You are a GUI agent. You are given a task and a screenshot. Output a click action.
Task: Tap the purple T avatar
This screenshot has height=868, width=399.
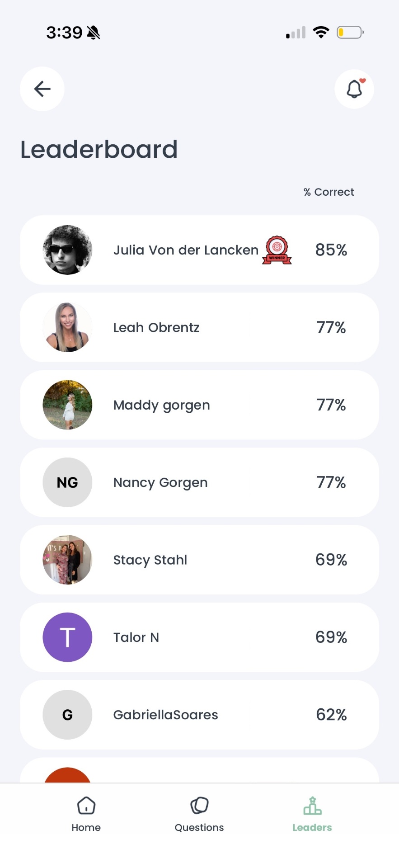click(x=67, y=637)
